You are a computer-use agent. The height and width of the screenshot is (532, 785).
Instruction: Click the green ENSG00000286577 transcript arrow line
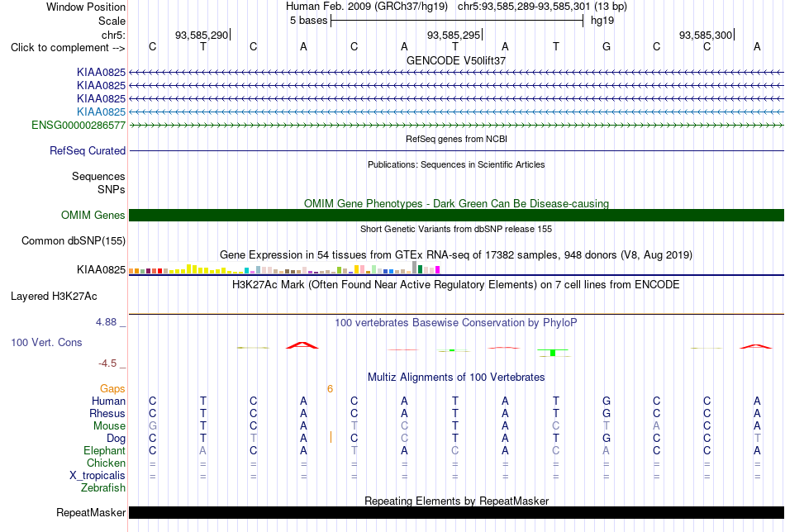457,125
